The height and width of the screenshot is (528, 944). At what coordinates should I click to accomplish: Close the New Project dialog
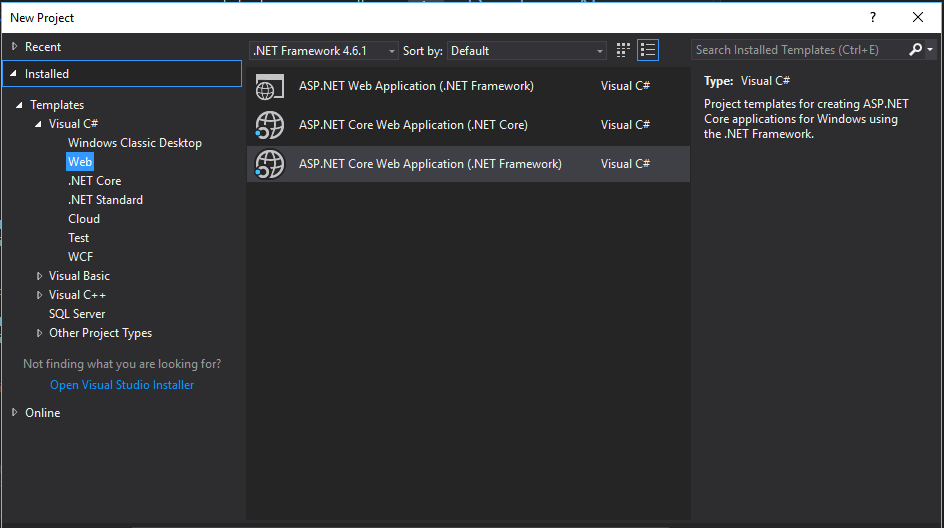coord(918,17)
